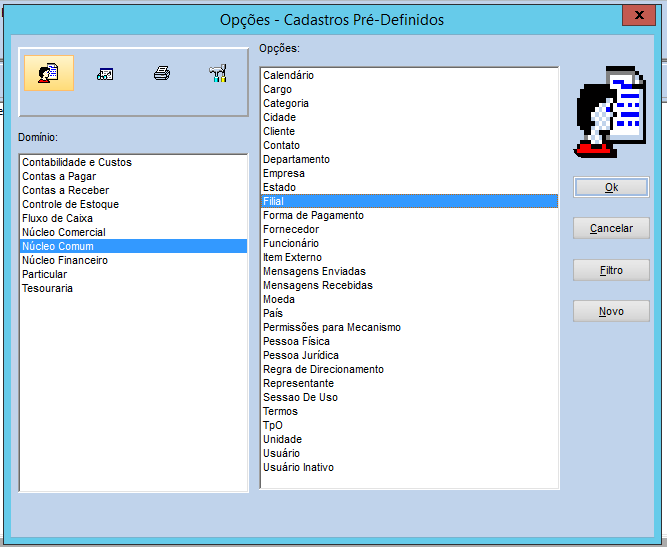The width and height of the screenshot is (667, 547).
Task: Click the Filtro button
Action: (611, 270)
